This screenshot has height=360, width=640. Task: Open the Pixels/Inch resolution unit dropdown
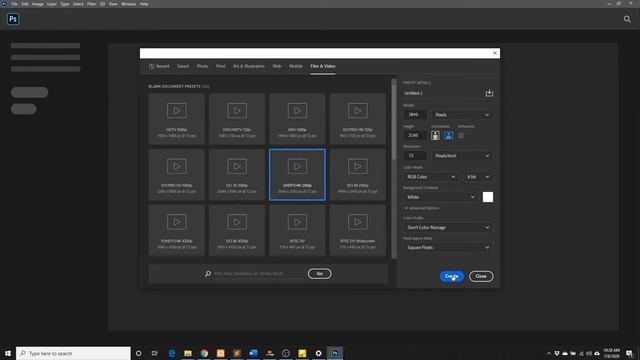tap(462, 156)
